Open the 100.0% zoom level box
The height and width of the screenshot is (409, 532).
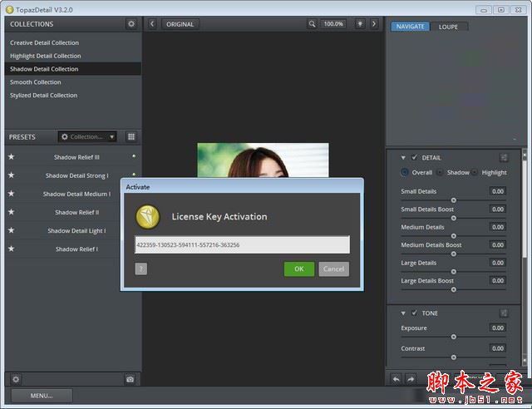coord(333,24)
